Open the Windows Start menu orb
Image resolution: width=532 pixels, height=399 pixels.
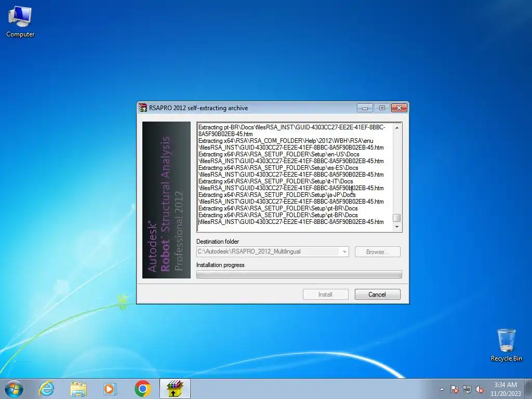(x=14, y=389)
